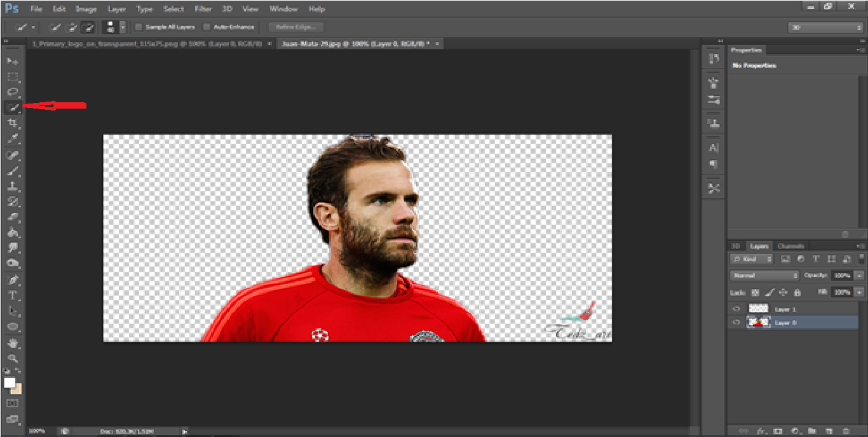Select the Clone Stamp tool

(12, 186)
